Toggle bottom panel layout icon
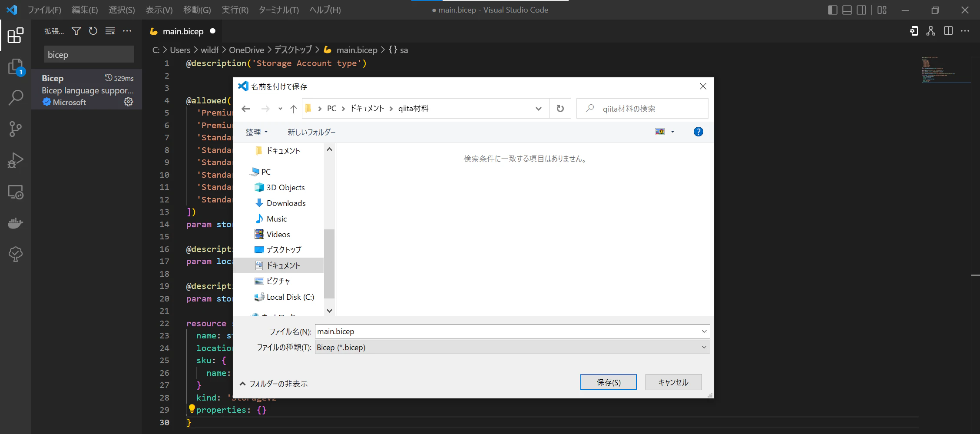980x434 pixels. (847, 10)
